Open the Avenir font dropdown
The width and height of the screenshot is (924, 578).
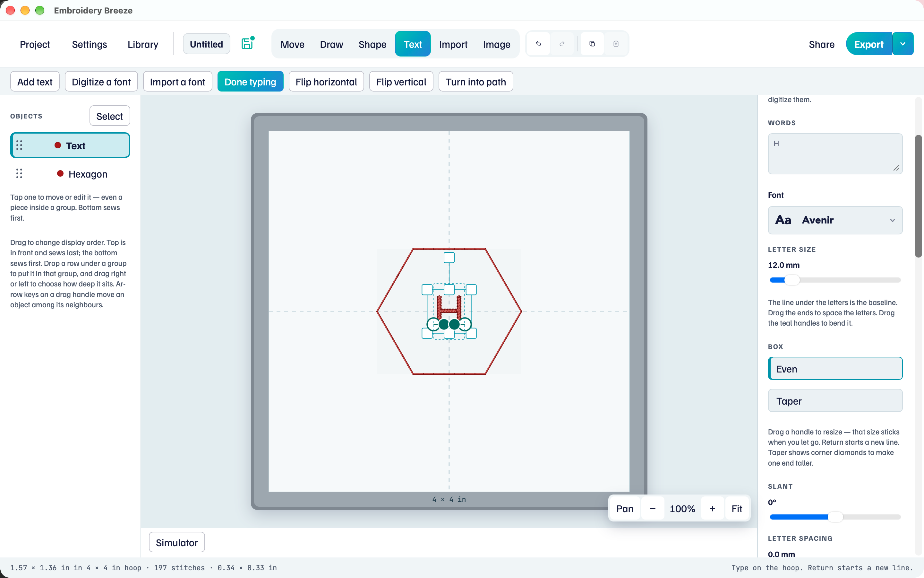835,220
